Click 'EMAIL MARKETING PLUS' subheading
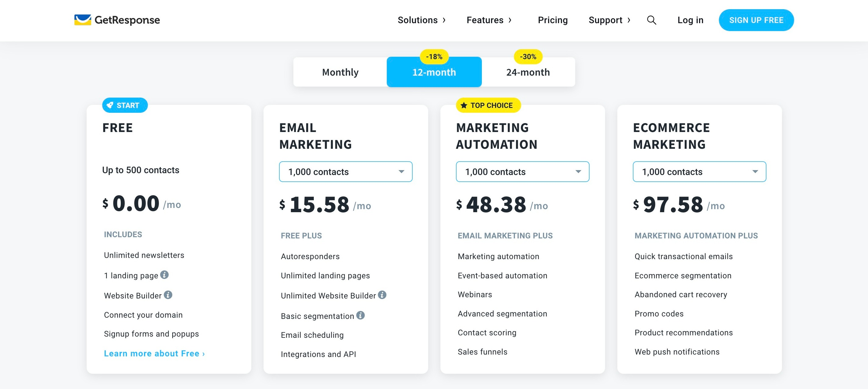This screenshot has width=868, height=389. (505, 236)
